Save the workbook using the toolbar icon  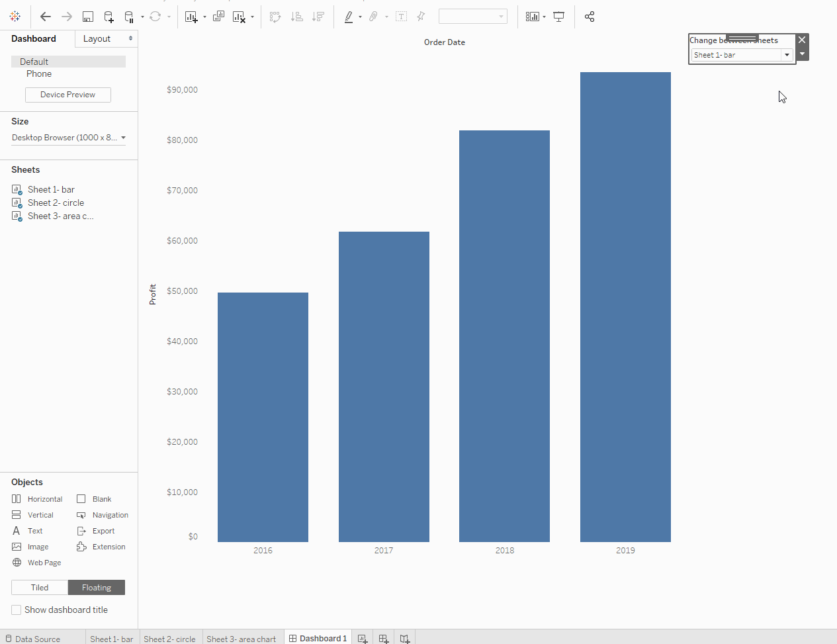click(87, 17)
